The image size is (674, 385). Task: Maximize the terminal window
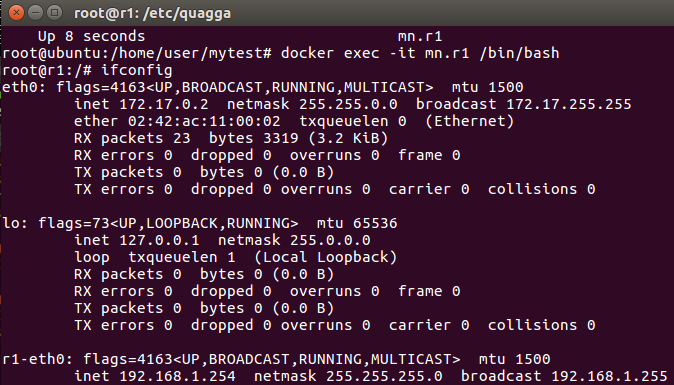(x=55, y=12)
